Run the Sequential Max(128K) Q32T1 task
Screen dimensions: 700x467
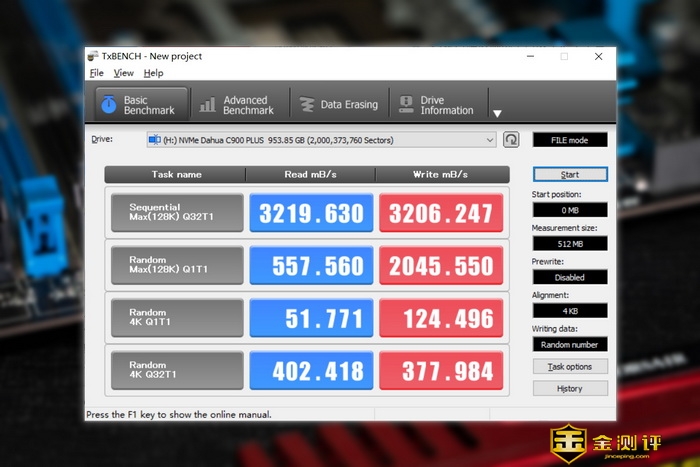tap(177, 213)
